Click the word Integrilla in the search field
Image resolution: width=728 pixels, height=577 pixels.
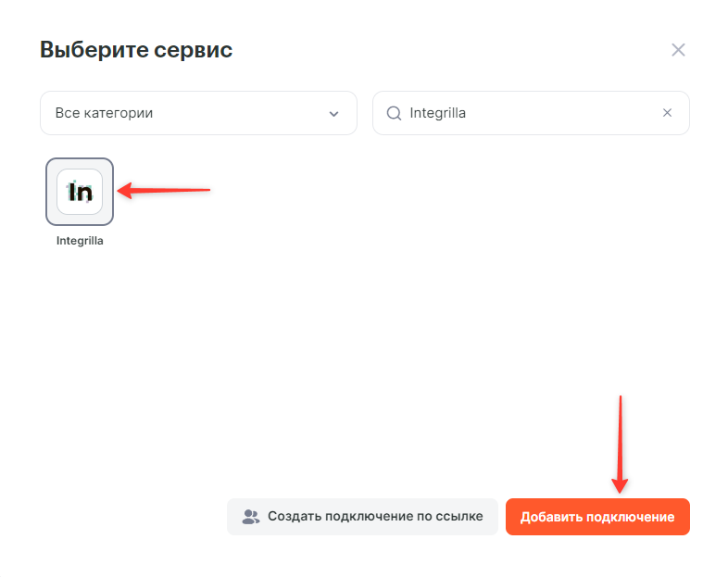[x=437, y=113]
